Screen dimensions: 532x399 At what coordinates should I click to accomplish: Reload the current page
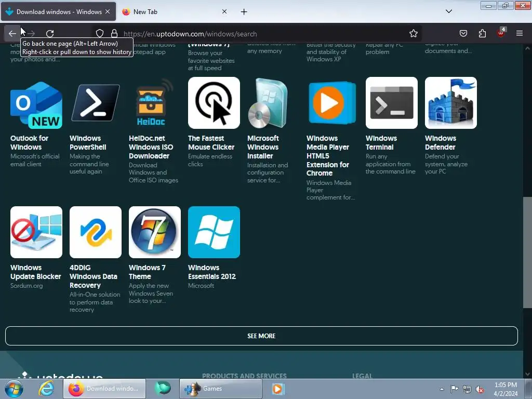[50, 34]
